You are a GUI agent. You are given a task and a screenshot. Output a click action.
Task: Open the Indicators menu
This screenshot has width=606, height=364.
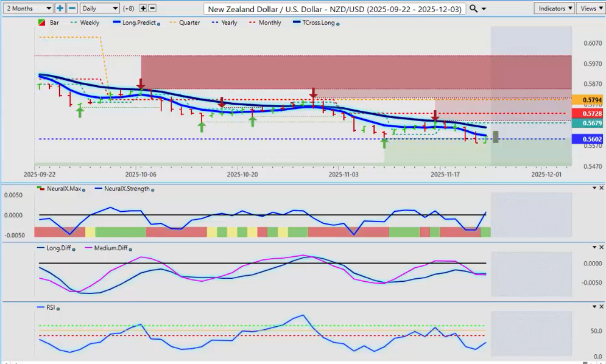554,9
